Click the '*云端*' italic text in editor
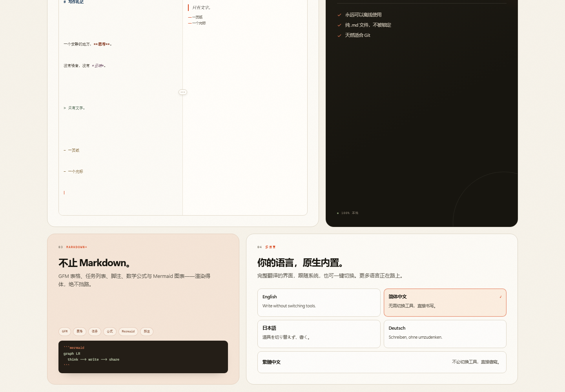Image resolution: width=565 pixels, height=392 pixels. (x=98, y=66)
